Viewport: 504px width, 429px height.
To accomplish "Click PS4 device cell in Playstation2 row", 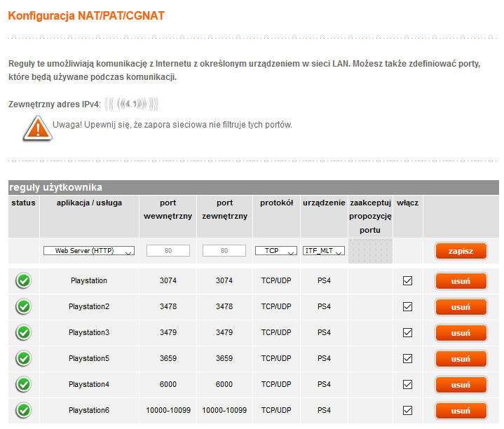I will point(324,306).
